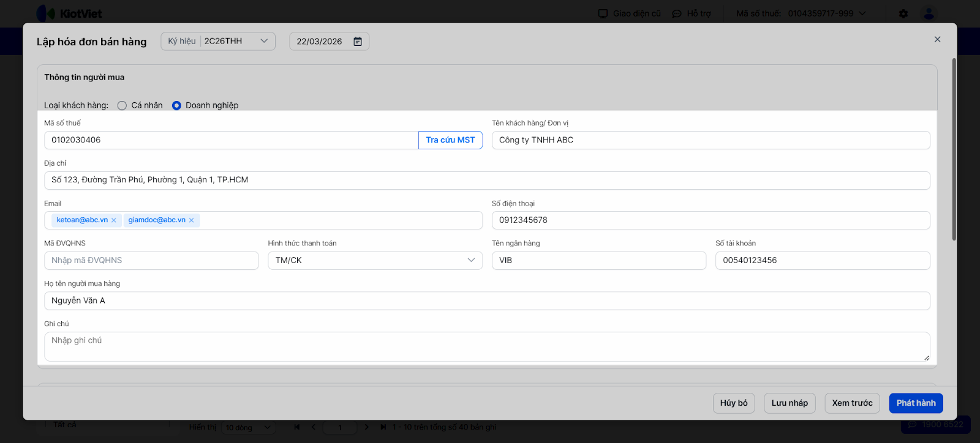The image size is (980, 443).
Task: Click the Giao diện cũ monitor icon
Action: (x=603, y=13)
